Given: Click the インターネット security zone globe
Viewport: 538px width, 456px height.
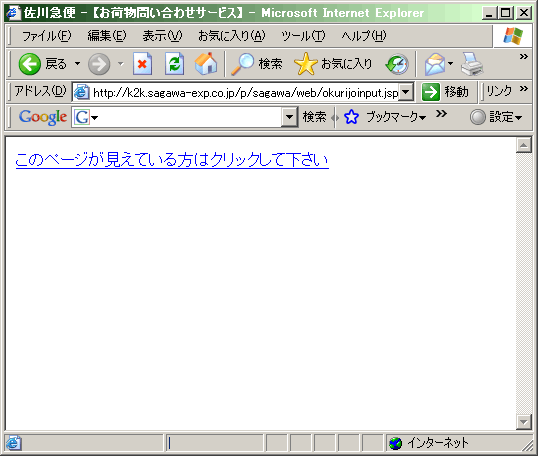Looking at the screenshot, I should [395, 443].
